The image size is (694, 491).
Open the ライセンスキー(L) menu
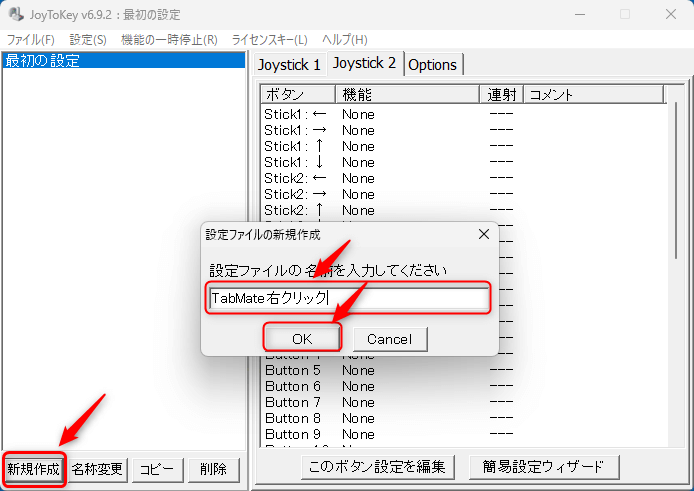tap(269, 40)
